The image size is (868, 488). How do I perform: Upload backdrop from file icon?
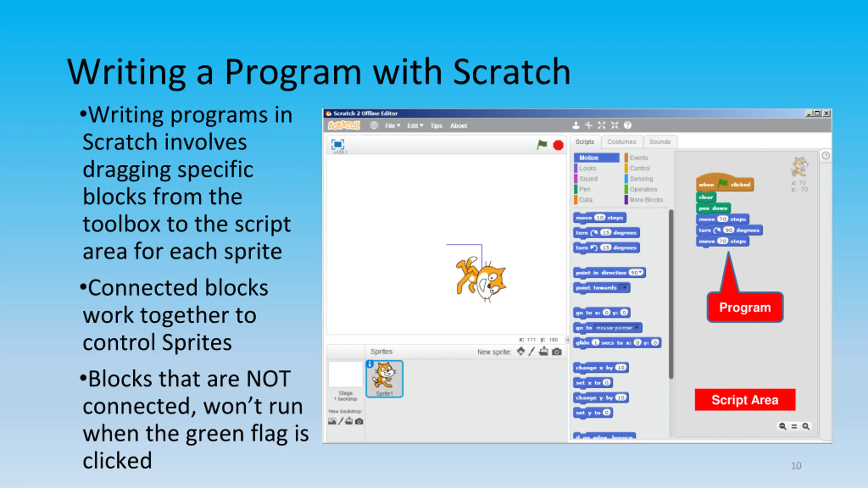(x=349, y=421)
